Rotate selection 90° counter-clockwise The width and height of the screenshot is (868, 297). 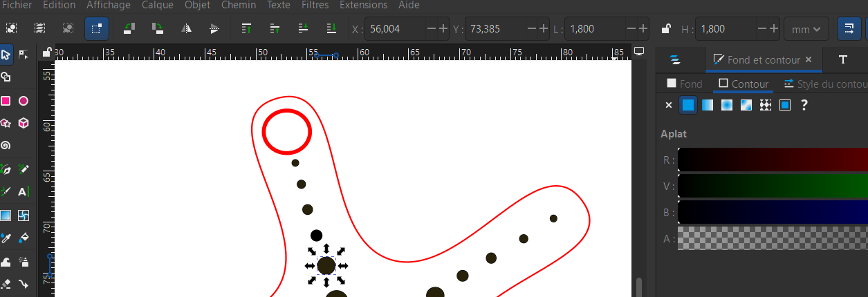point(129,28)
